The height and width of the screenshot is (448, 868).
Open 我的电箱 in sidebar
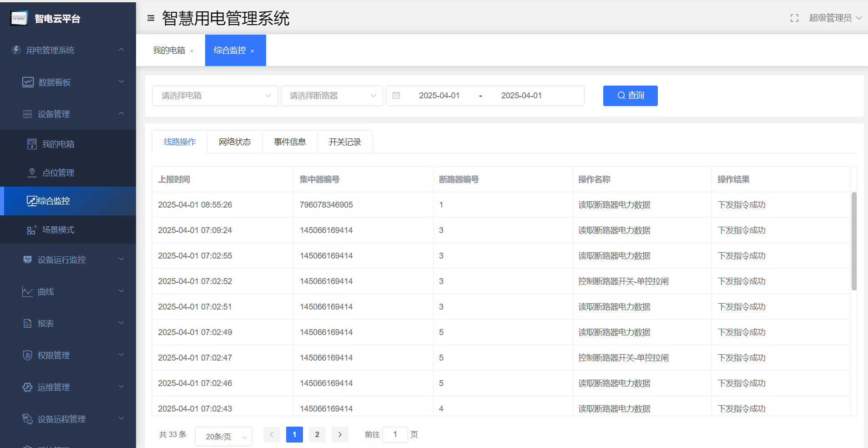pyautogui.click(x=58, y=144)
